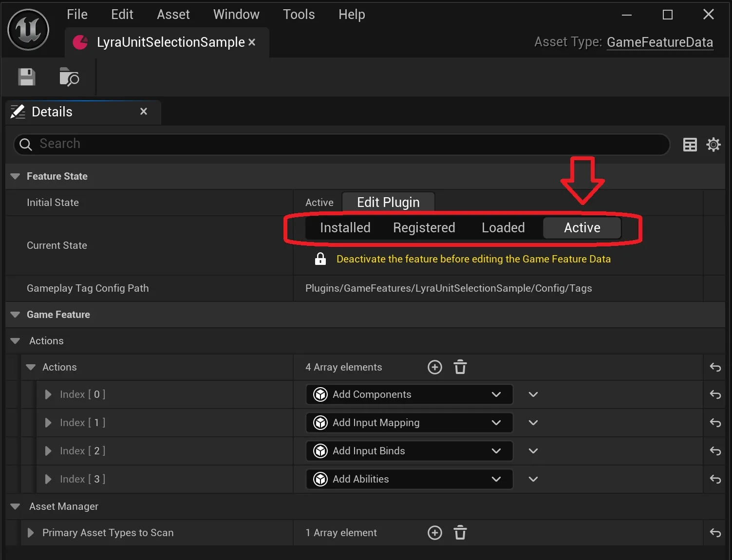Set current state to Registered
This screenshot has width=732, height=560.
424,228
